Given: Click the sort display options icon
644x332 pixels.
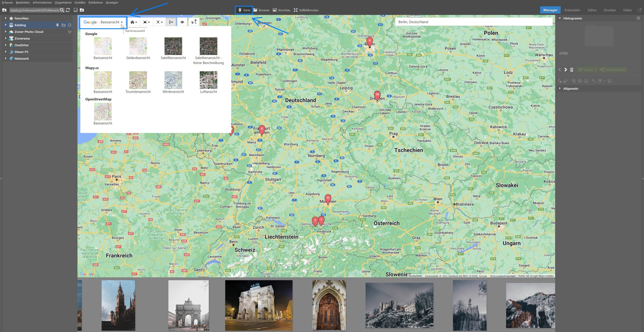Looking at the screenshot, I should 75,10.
